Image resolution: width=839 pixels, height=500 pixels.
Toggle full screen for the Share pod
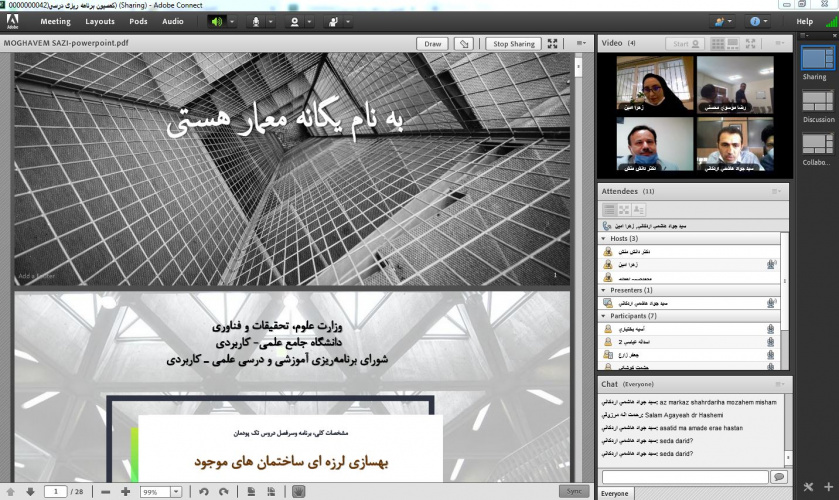[x=553, y=44]
